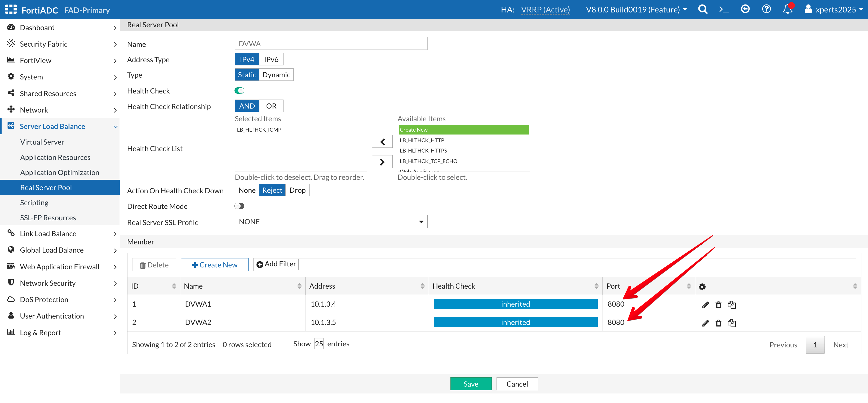Open the CLI console icon

point(723,9)
